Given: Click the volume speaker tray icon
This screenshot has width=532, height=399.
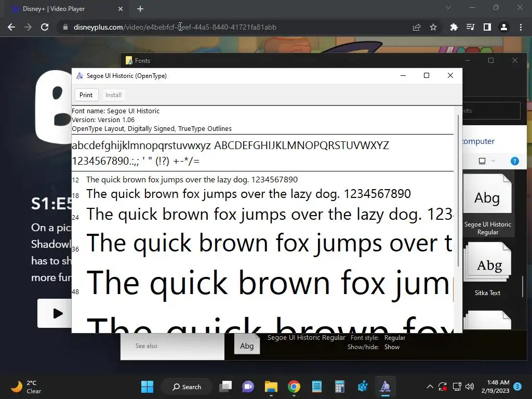Looking at the screenshot, I should pyautogui.click(x=470, y=387).
